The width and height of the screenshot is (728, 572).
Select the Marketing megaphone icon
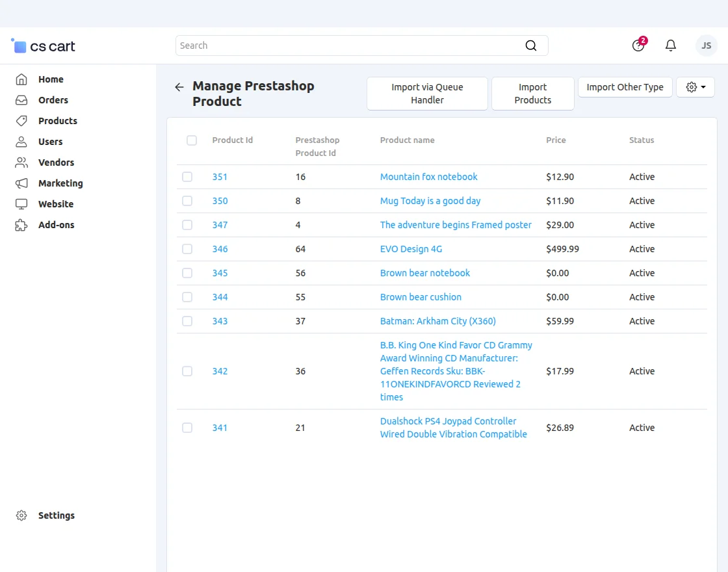21,183
